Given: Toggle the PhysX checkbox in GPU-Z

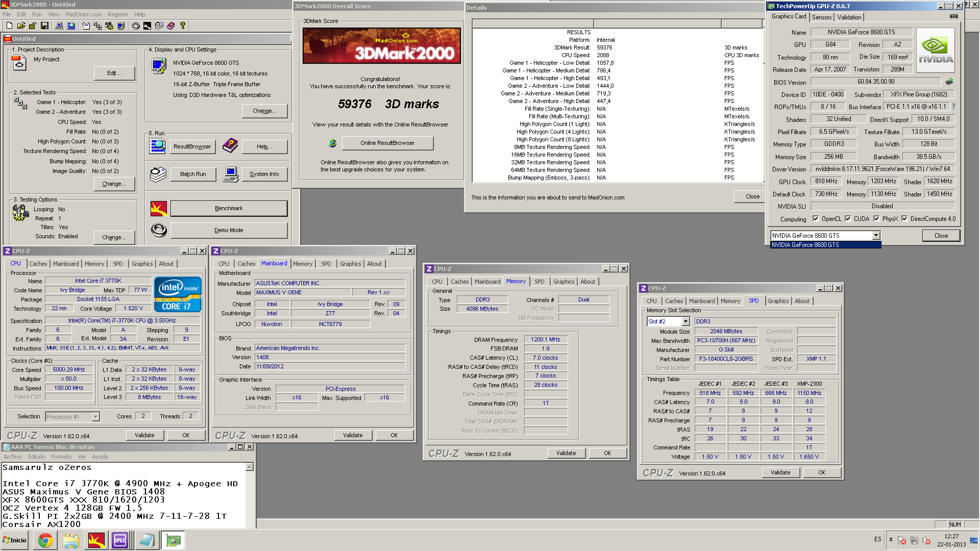Looking at the screenshot, I should pyautogui.click(x=876, y=219).
